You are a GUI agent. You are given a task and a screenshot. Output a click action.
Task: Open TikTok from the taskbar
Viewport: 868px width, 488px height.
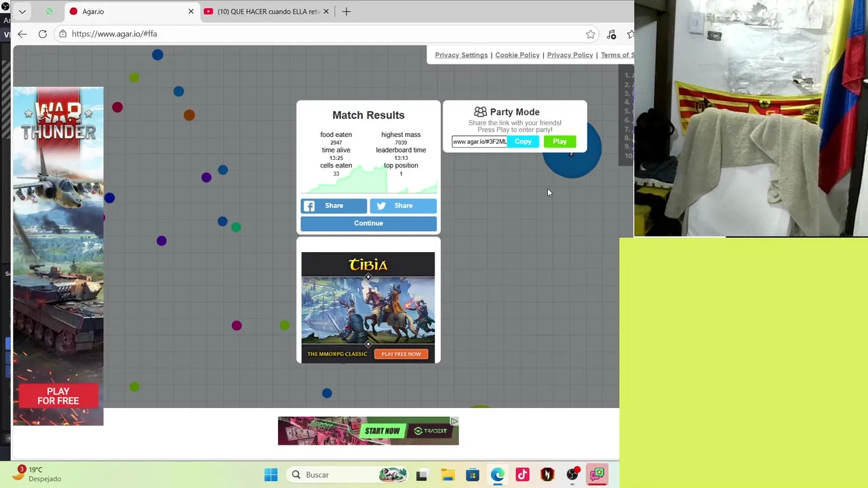(522, 475)
